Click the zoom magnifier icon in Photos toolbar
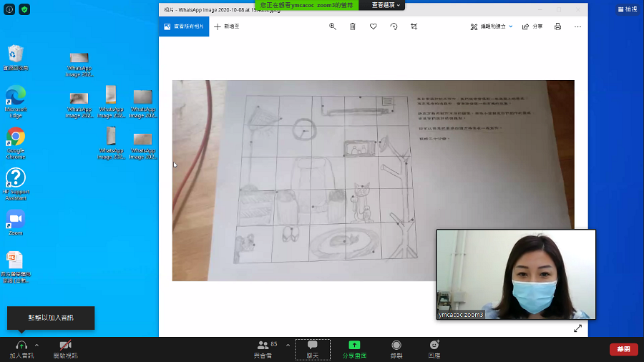644x362 pixels. pyautogui.click(x=333, y=26)
